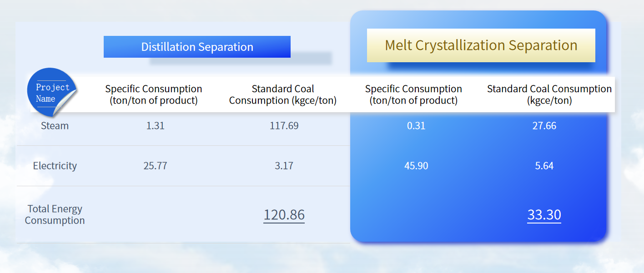Click the 25.77 distillation electricity value
Screen dimensions: 644x273
tap(155, 166)
